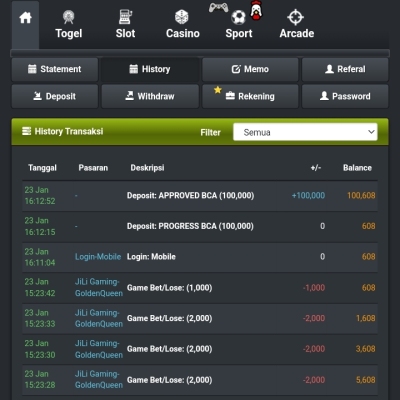The width and height of the screenshot is (400, 400).
Task: Go to the Home house icon tab
Action: pos(25,18)
